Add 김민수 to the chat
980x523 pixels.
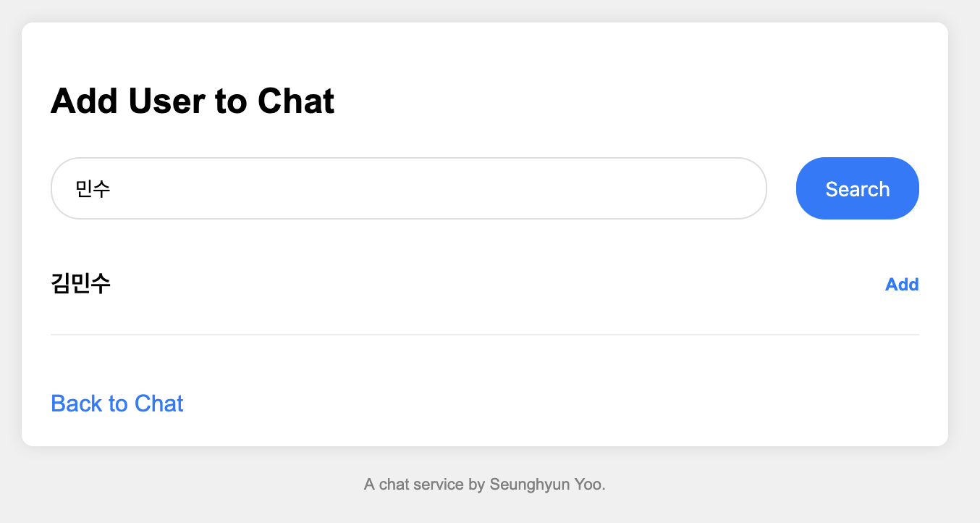(x=901, y=285)
